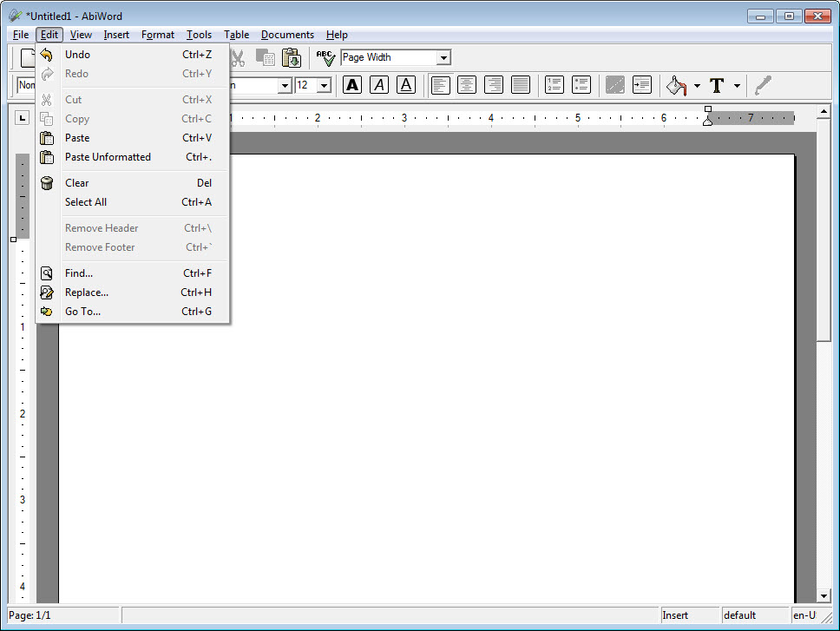840x631 pixels.
Task: Choose Clear from the Edit menu
Action: pos(133,183)
